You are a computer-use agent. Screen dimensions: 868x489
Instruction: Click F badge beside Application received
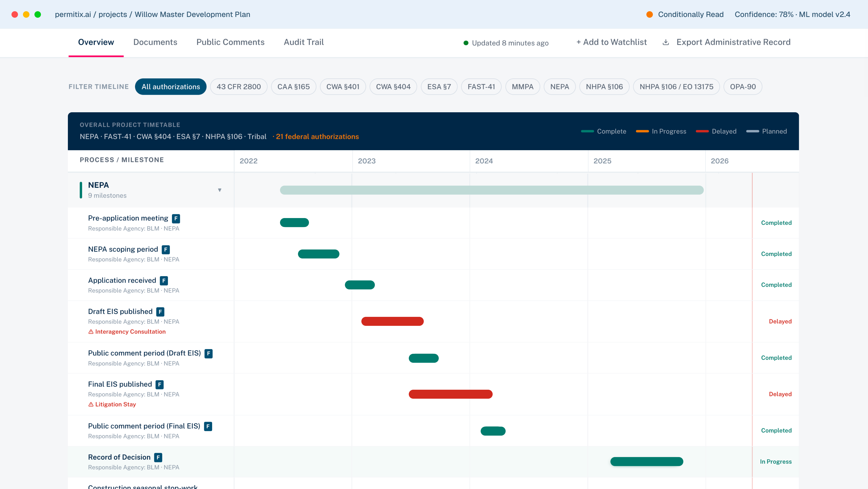point(164,280)
